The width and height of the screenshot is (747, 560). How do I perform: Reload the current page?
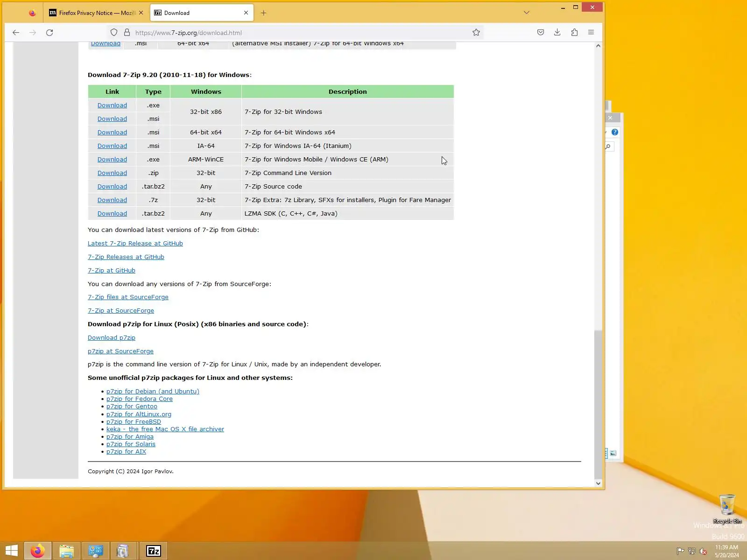(x=49, y=33)
